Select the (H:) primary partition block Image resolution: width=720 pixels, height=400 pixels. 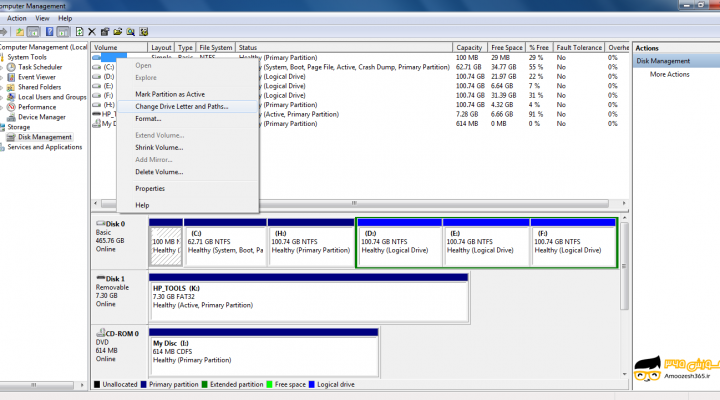(311, 242)
